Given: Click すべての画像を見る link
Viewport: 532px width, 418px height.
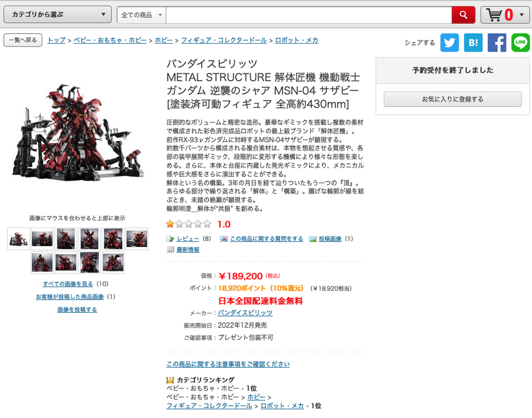Looking at the screenshot, I should click(68, 284).
